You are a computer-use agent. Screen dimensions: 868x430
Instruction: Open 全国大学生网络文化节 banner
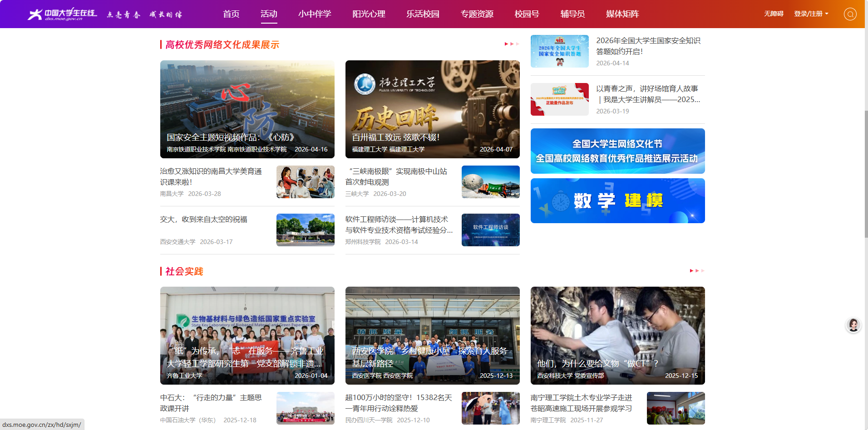617,151
